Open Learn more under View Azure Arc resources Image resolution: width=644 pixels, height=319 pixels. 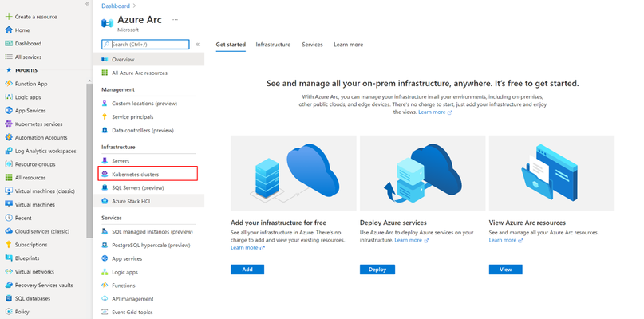506,240
